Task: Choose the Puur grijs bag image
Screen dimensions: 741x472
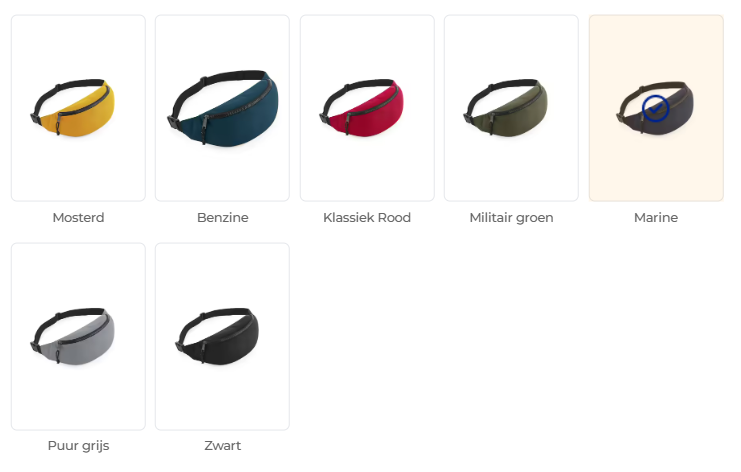Action: click(x=73, y=336)
